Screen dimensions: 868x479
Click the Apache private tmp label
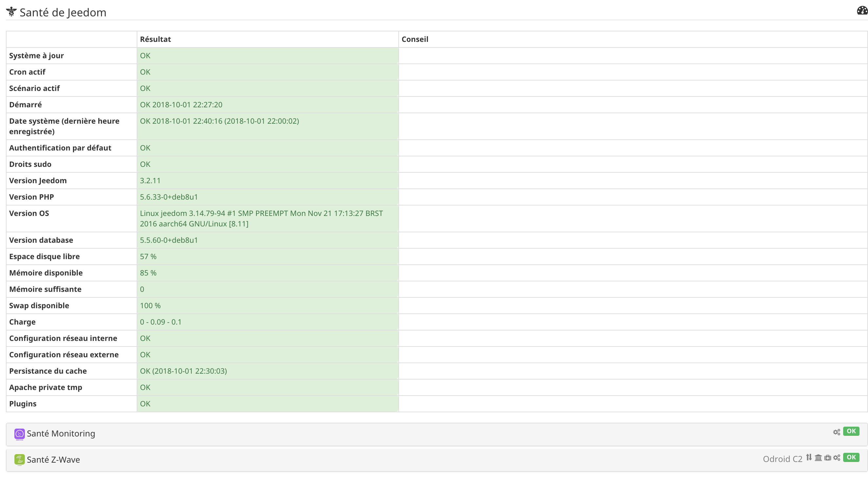[x=45, y=387]
